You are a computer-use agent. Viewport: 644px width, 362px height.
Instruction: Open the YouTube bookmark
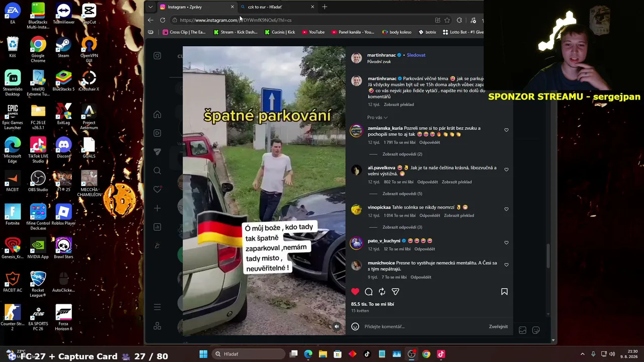click(x=313, y=32)
